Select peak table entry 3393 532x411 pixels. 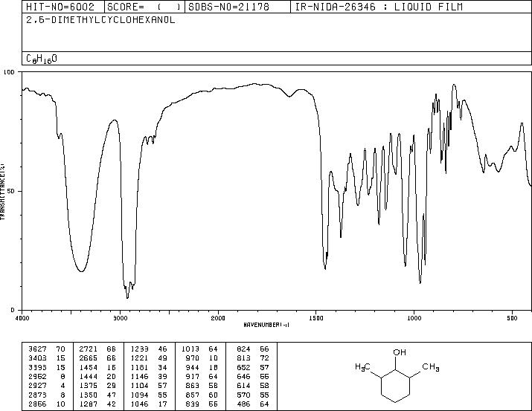point(47,367)
